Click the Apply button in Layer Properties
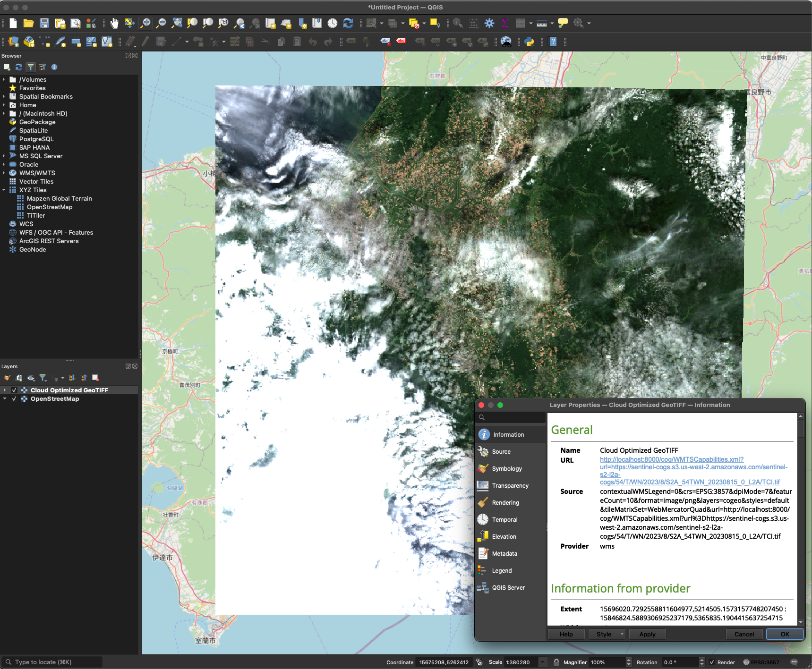 [x=647, y=635]
